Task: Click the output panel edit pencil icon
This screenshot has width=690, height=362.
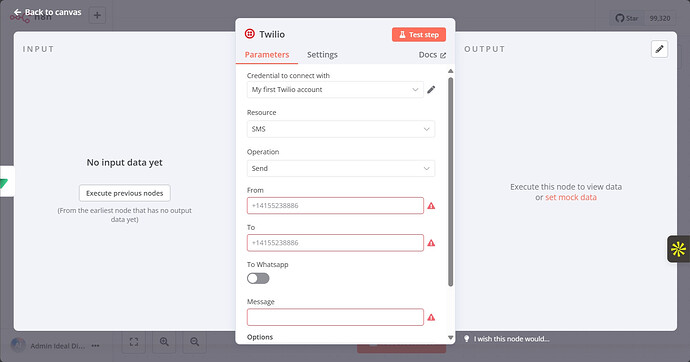Action: click(659, 49)
